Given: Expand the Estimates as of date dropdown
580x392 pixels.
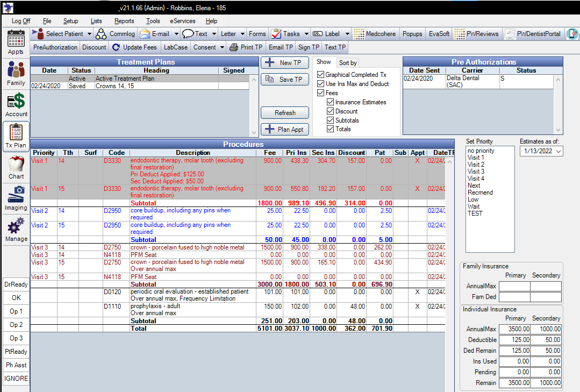Looking at the screenshot, I should [557, 152].
